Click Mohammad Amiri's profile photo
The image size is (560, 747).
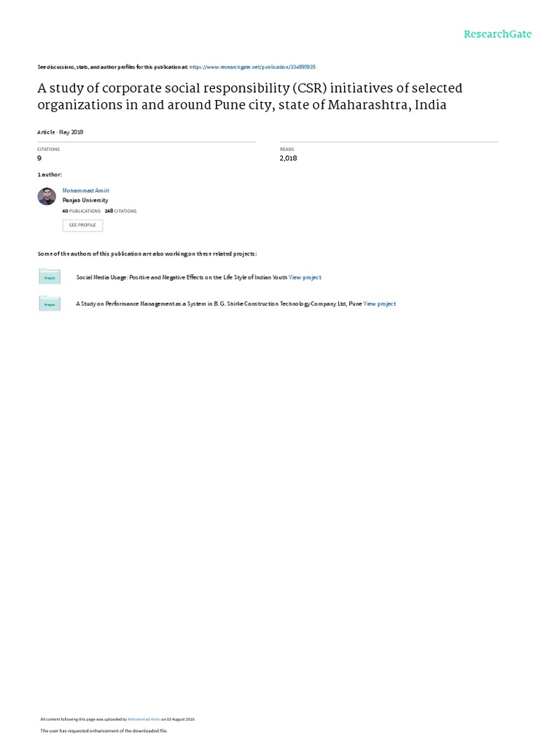pos(47,196)
